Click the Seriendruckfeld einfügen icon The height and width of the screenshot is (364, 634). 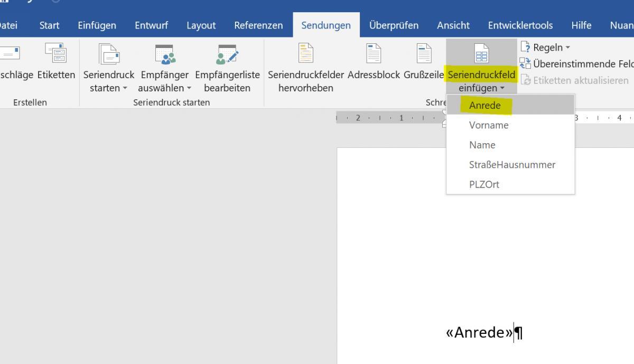point(481,53)
